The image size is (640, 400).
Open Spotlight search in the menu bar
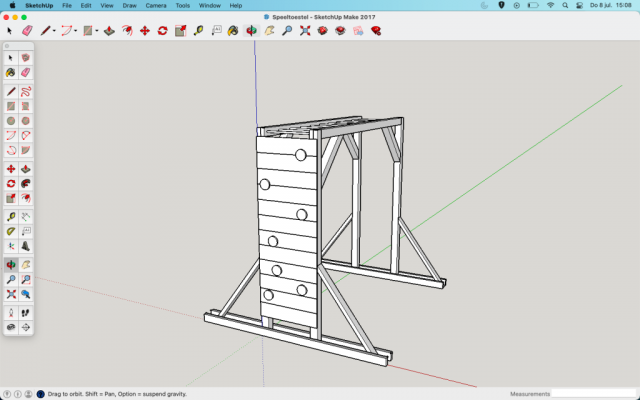click(x=565, y=5)
